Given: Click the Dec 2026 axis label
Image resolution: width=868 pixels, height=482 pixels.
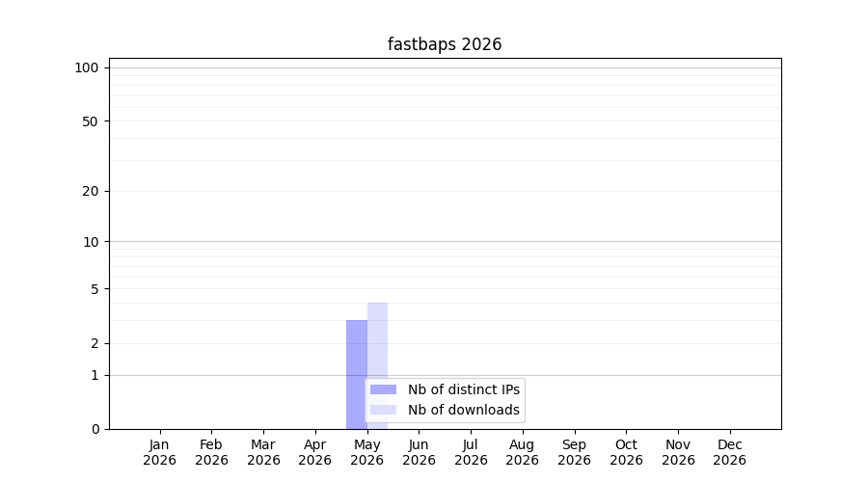Looking at the screenshot, I should coord(730,452).
